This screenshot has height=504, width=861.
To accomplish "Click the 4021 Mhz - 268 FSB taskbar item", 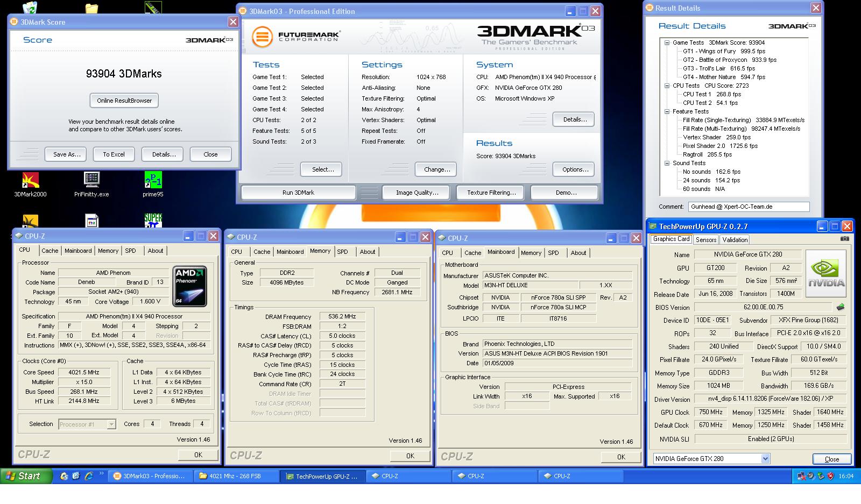I will click(237, 476).
